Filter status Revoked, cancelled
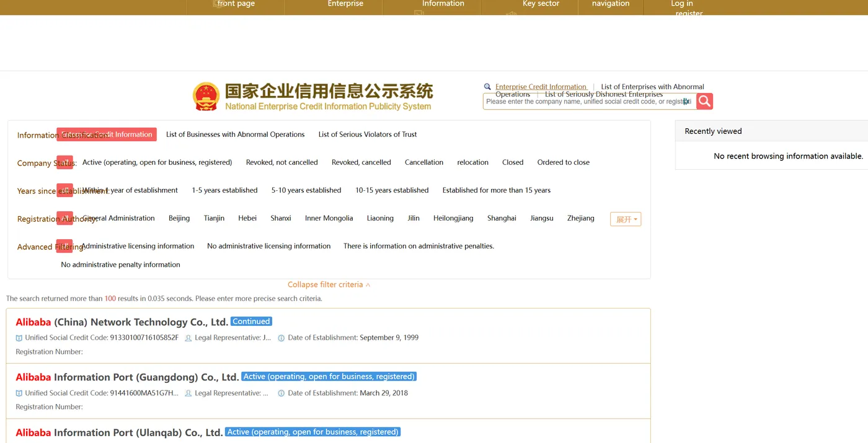 coord(361,162)
